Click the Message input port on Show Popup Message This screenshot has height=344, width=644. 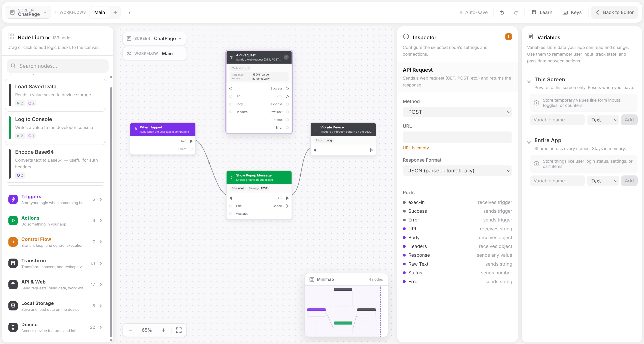click(x=231, y=214)
